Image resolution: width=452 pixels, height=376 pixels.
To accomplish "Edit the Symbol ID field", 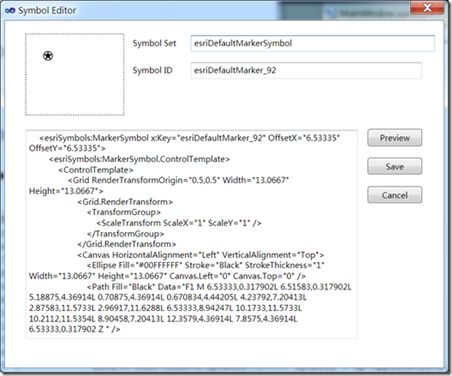I will tap(306, 70).
